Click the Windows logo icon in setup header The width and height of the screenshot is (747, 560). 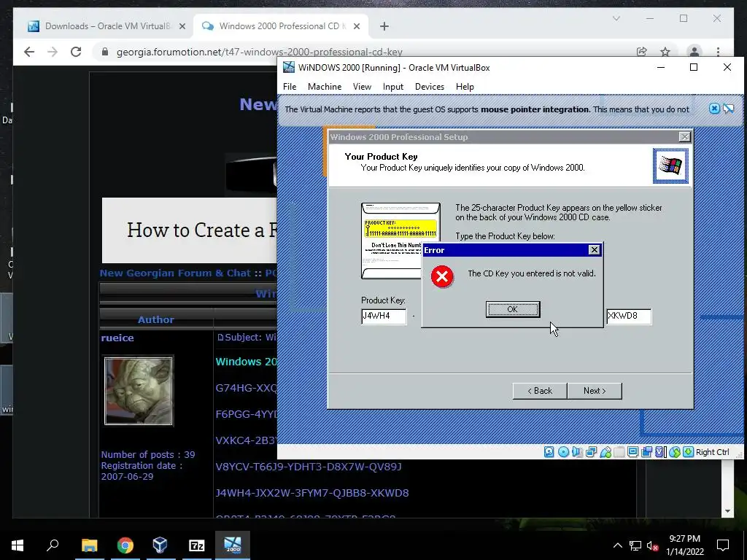670,166
